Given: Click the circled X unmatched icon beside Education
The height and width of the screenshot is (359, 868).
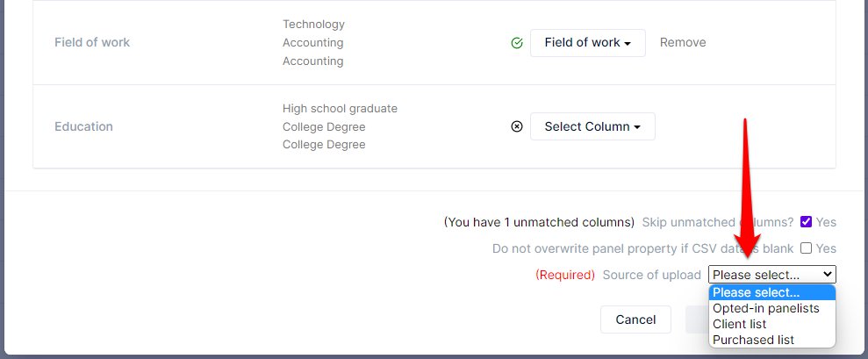Looking at the screenshot, I should click(516, 127).
